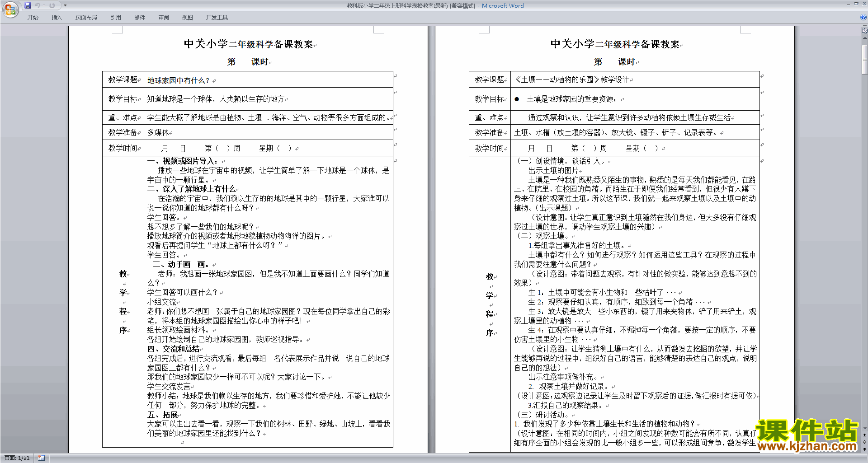Open the 审阅 ribbon tab
This screenshot has width=868, height=463.
pos(164,18)
